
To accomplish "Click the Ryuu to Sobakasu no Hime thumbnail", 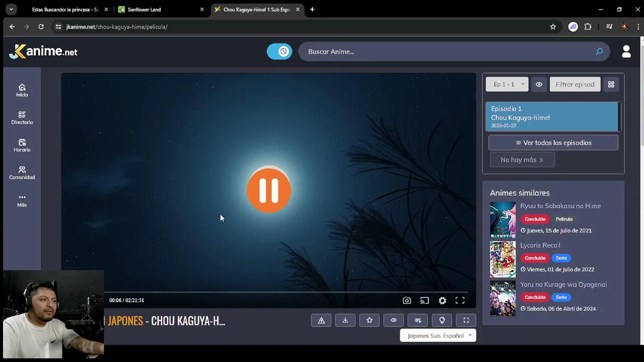I will (x=503, y=220).
